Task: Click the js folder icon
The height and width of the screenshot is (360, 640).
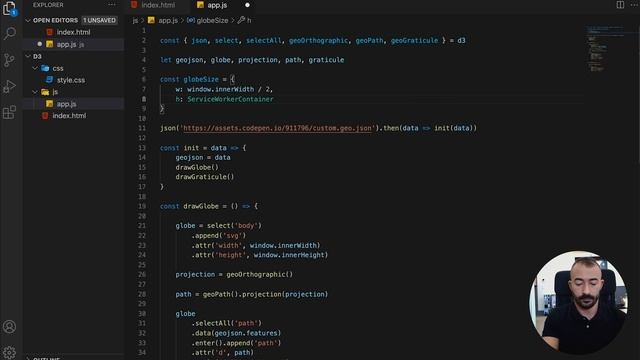Action: [x=45, y=92]
